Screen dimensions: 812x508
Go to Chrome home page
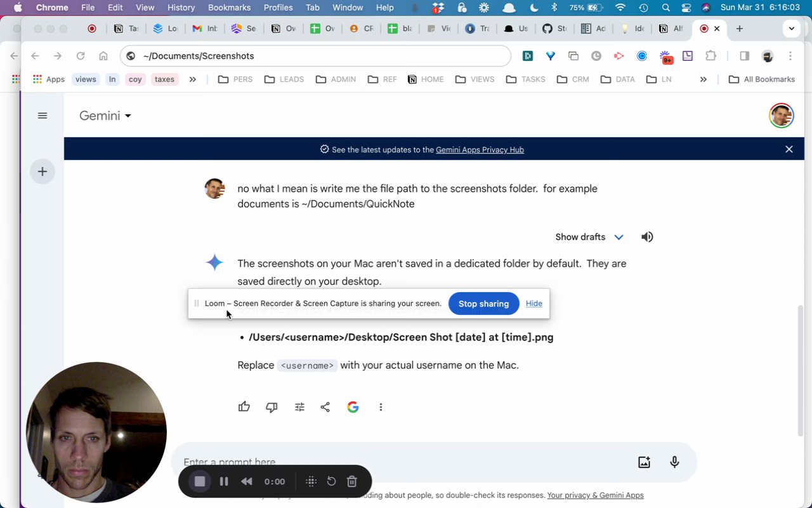click(x=103, y=56)
